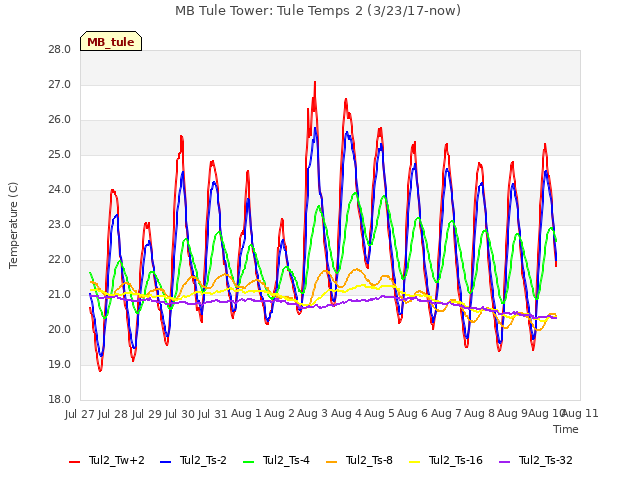This screenshot has width=640, height=480.
Task: Select the Tul2_Tw+2 legend label
Action: click(117, 460)
